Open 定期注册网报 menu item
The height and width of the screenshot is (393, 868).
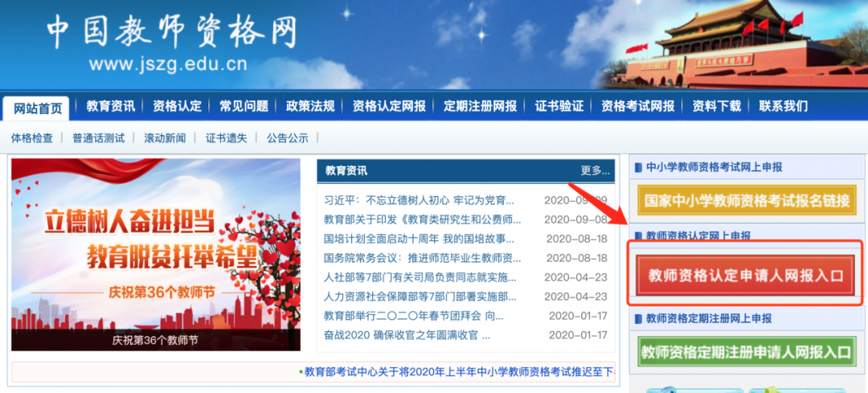tap(480, 106)
